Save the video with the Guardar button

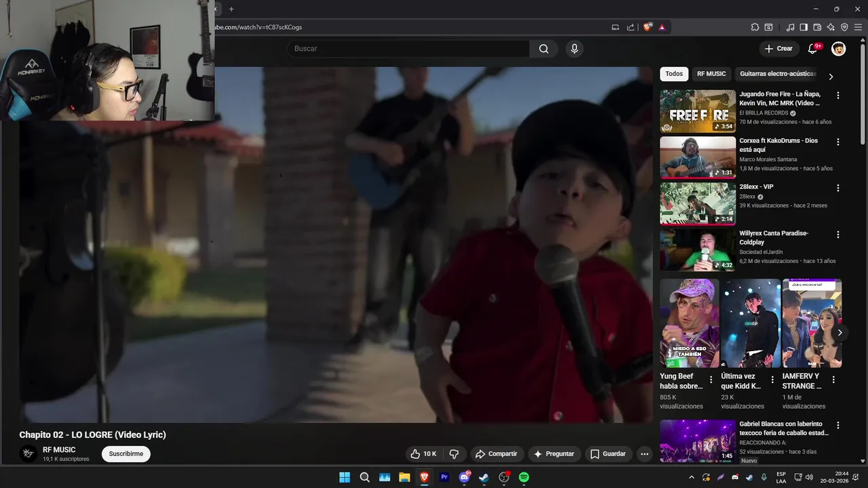608,454
